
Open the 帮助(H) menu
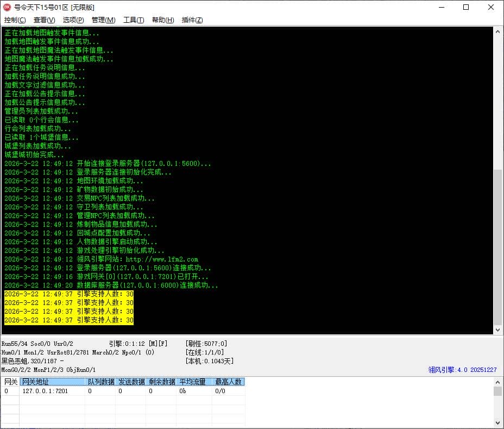click(x=163, y=20)
